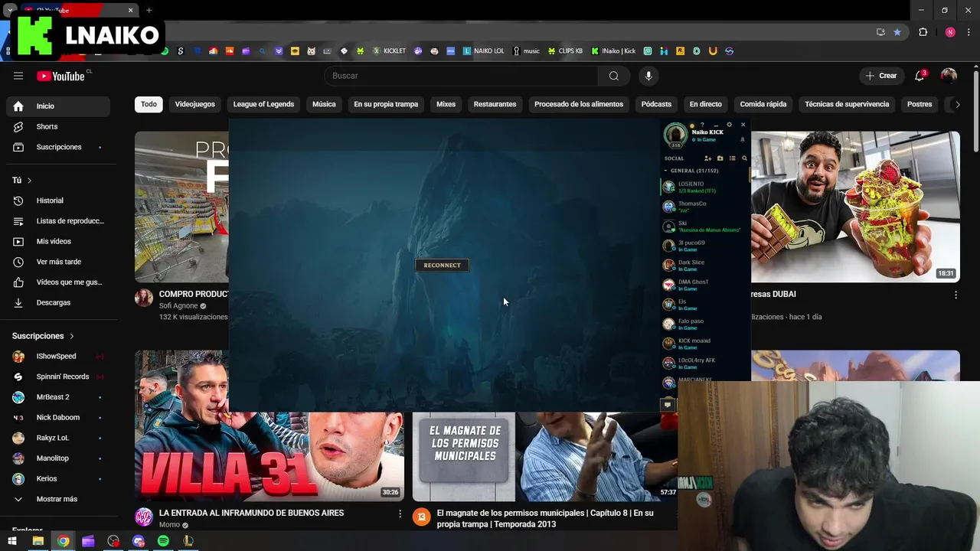Open CLIPS KB bookmark
Image resolution: width=980 pixels, height=551 pixels.
(x=566, y=51)
